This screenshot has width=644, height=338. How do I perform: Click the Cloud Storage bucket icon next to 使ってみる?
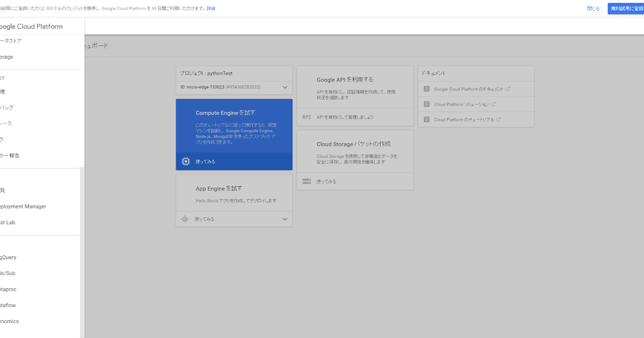(307, 181)
